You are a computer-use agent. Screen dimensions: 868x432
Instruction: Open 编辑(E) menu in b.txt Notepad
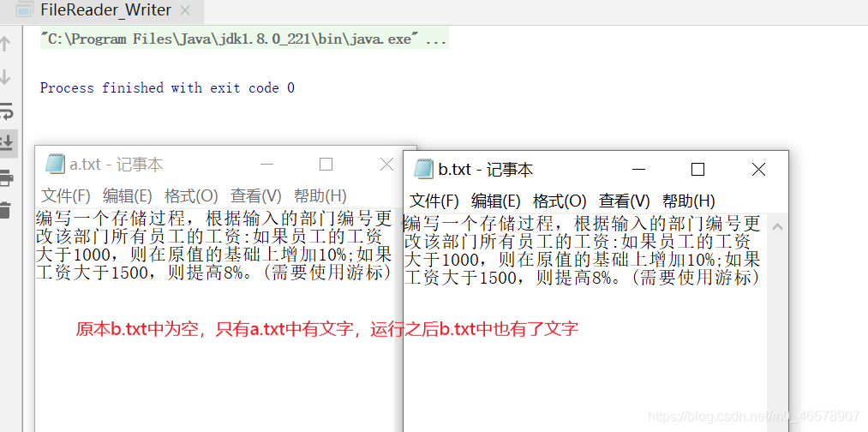point(496,201)
